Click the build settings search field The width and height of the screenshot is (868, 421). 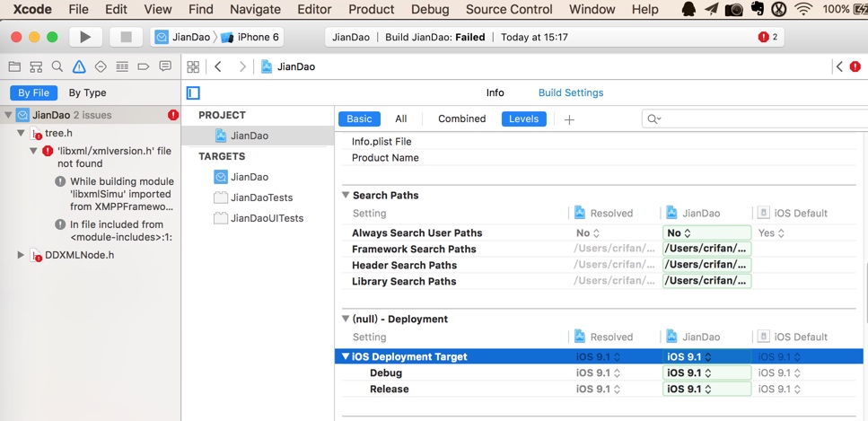click(x=754, y=119)
